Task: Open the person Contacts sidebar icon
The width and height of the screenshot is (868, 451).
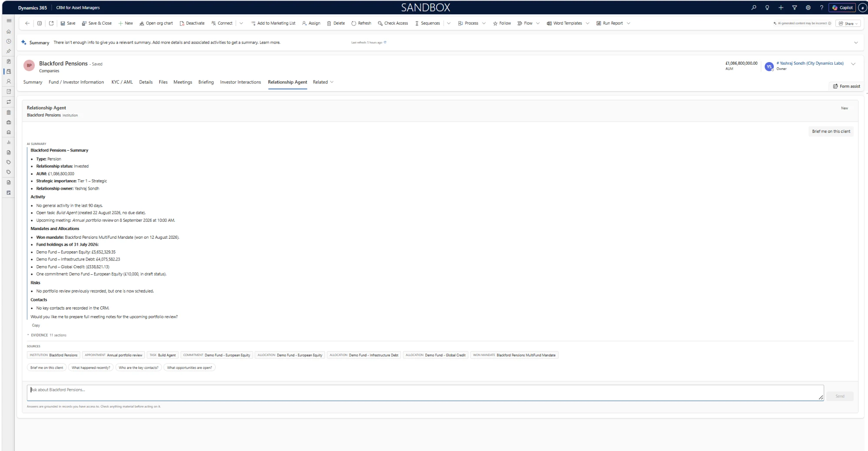Action: tap(9, 81)
